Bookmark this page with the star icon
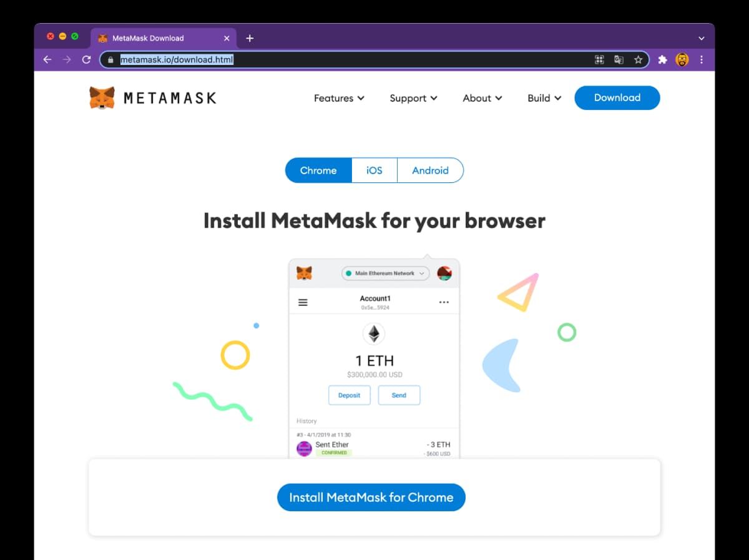 click(x=638, y=60)
